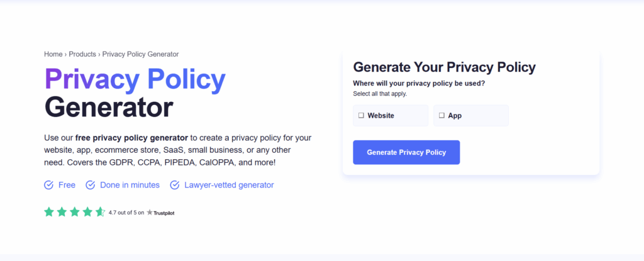Click the Privacy Policy Generator main heading
This screenshot has height=261, width=644.
coord(135,93)
